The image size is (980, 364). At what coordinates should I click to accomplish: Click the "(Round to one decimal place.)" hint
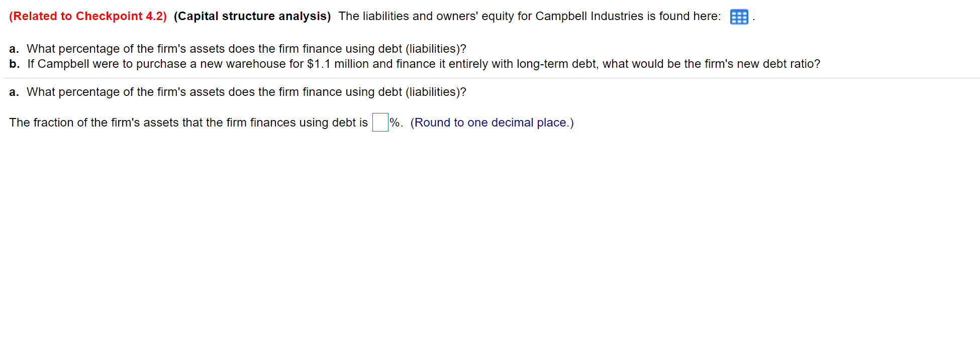[x=492, y=123]
